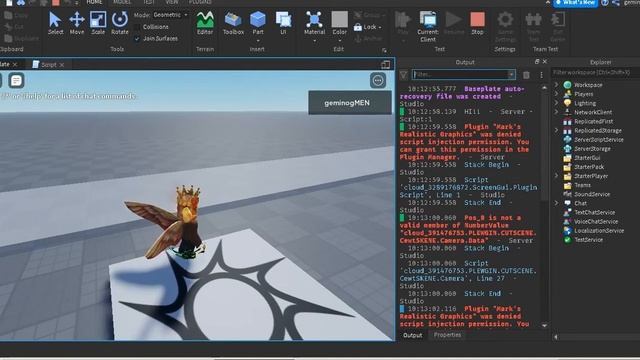This screenshot has width=640, height=360.
Task: Expand the Workspace node
Action: tap(556, 85)
